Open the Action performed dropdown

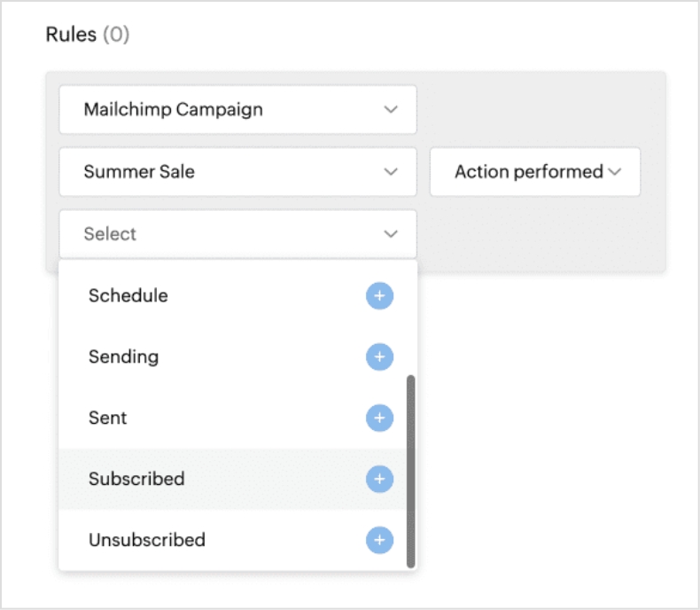[534, 172]
